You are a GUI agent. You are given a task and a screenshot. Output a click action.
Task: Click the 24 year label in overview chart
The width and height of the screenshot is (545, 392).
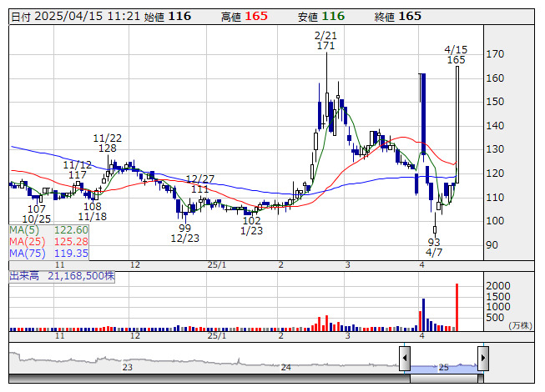[285, 367]
